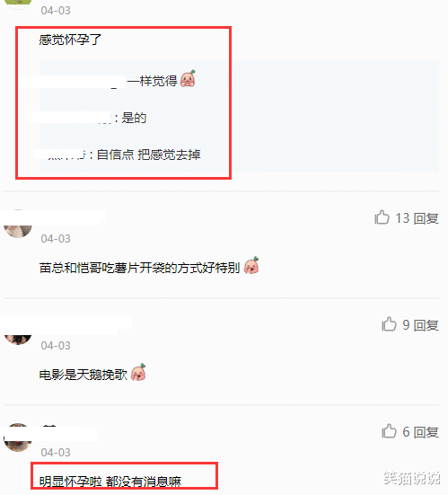Viewport: 448px width, 495px height.
Task: Click emoji after 好特别 comment
Action: click(x=251, y=265)
